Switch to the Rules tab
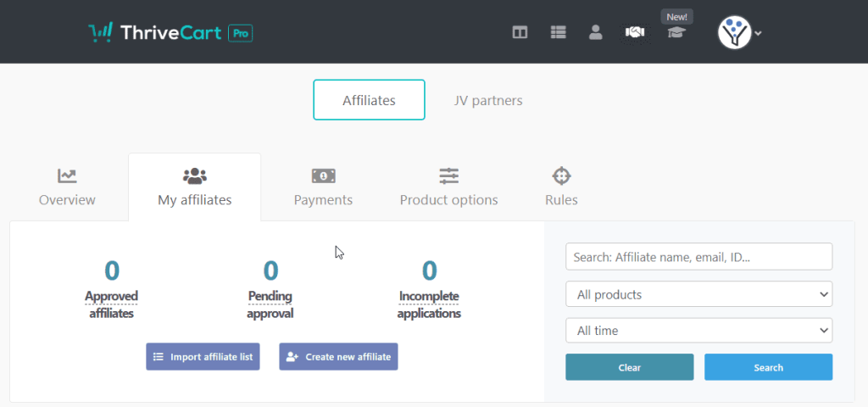Screen dimensions: 868x407 point(561,187)
